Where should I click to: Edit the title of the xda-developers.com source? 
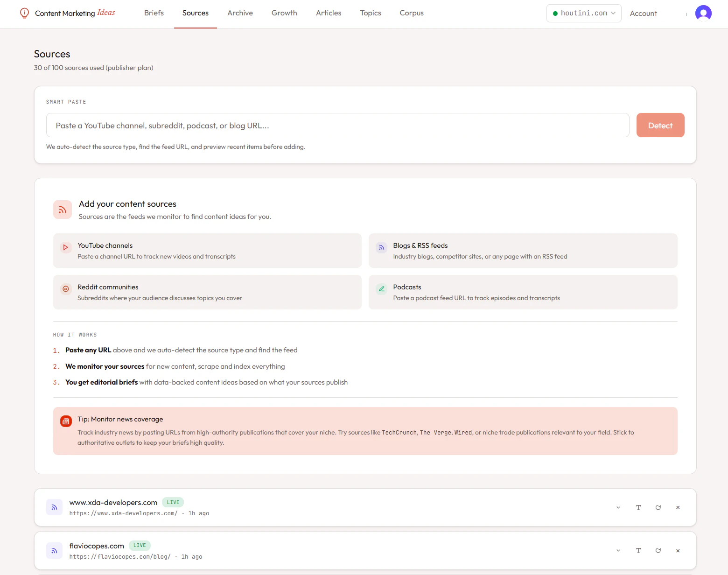638,507
